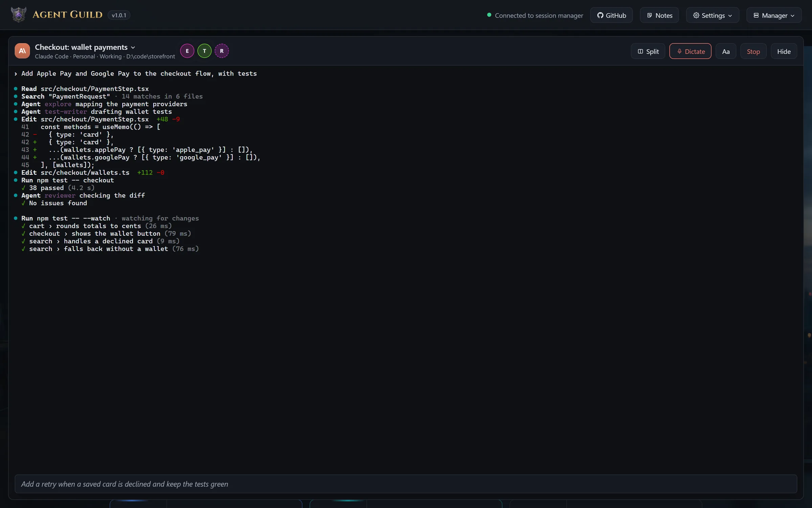
Task: Select the T test-writer agent badge
Action: 204,51
